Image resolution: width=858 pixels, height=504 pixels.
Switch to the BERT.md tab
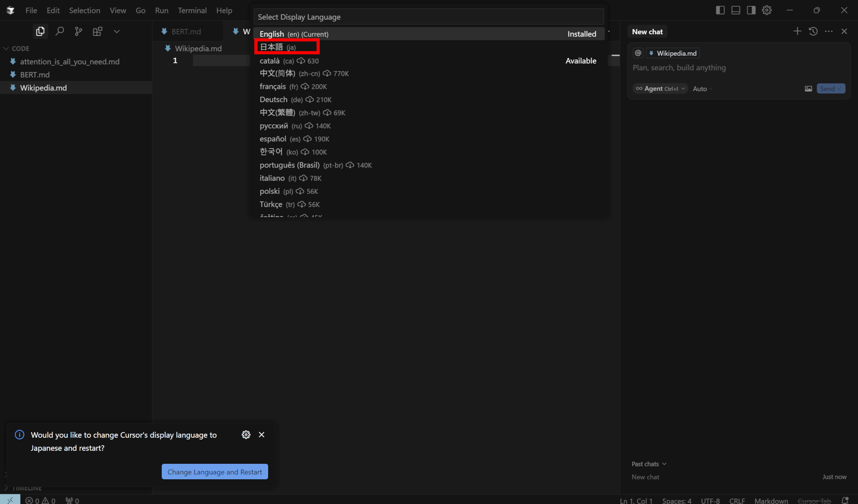(186, 31)
